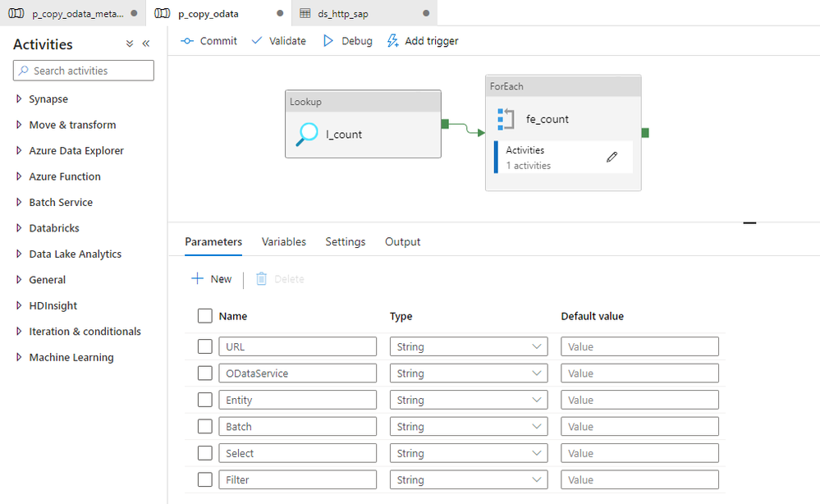Switch to the Variables tab
This screenshot has width=820, height=504.
284,242
